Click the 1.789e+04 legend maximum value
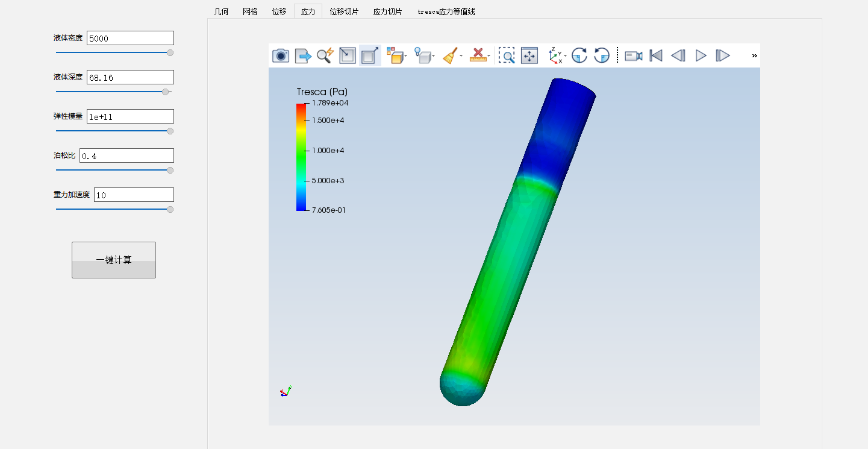This screenshot has width=868, height=449. point(330,103)
